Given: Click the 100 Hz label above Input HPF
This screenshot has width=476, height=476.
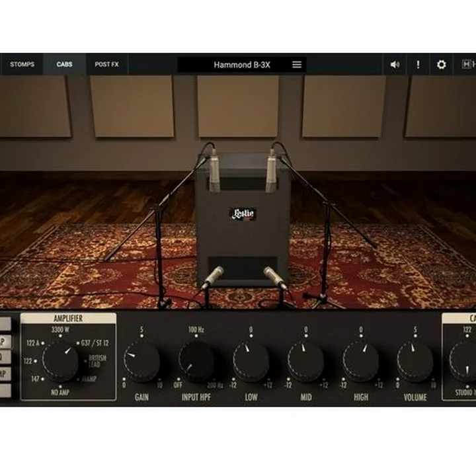Looking at the screenshot, I should [196, 329].
